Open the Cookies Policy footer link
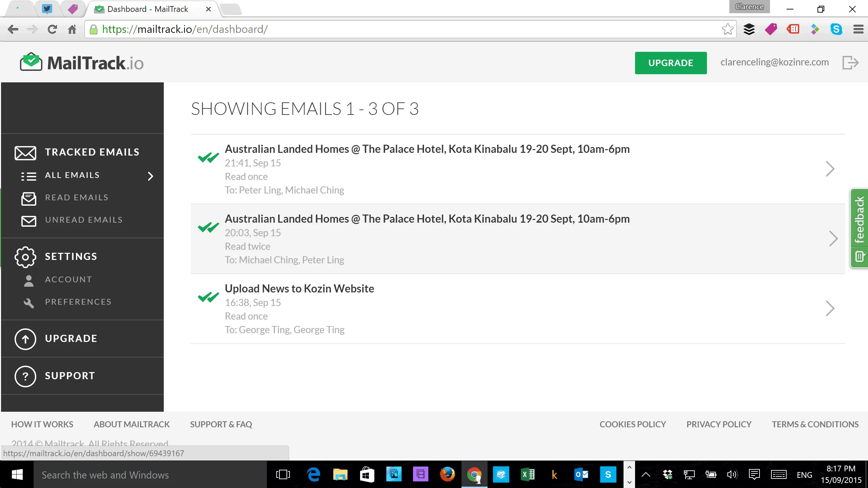This screenshot has width=868, height=488. tap(633, 424)
